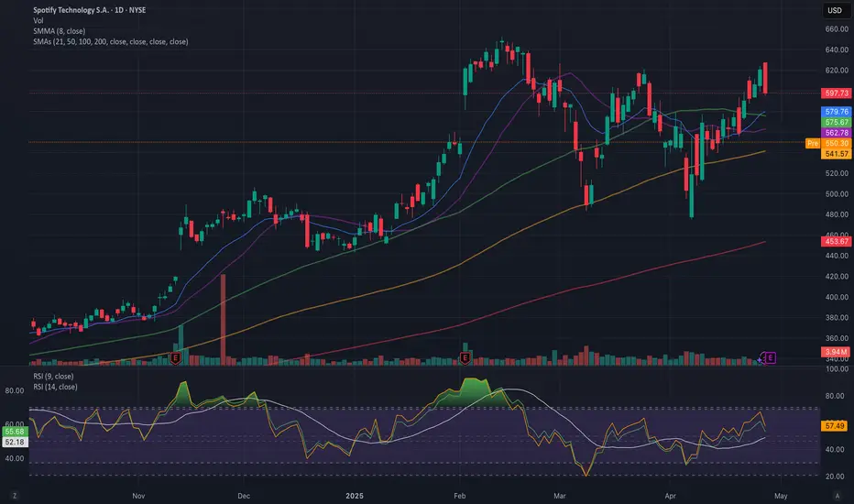This screenshot has width=854, height=504.
Task: Click the 3.94 M volume label
Action: pos(836,352)
